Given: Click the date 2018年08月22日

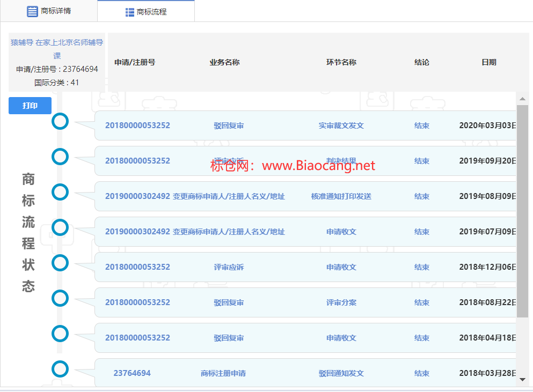Looking at the screenshot, I should [488, 302].
